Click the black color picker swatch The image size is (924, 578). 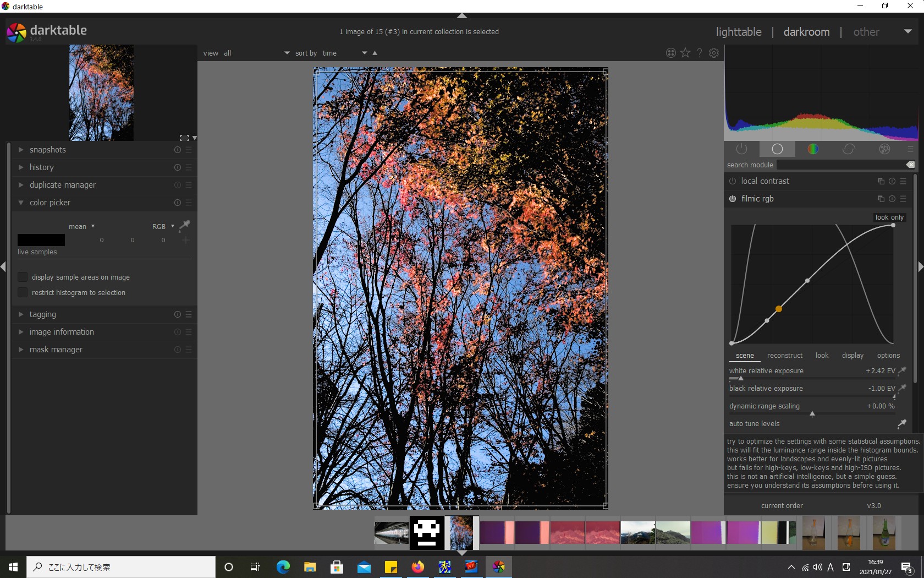click(x=41, y=240)
